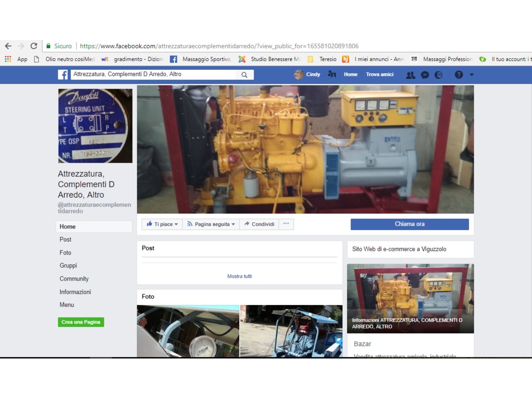Open the three-dots more options button
Viewport: 532px width, 399px height.
(x=286, y=224)
